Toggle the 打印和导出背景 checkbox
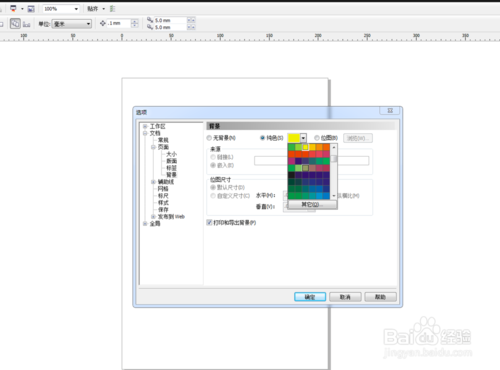The height and width of the screenshot is (370, 500). pyautogui.click(x=209, y=222)
